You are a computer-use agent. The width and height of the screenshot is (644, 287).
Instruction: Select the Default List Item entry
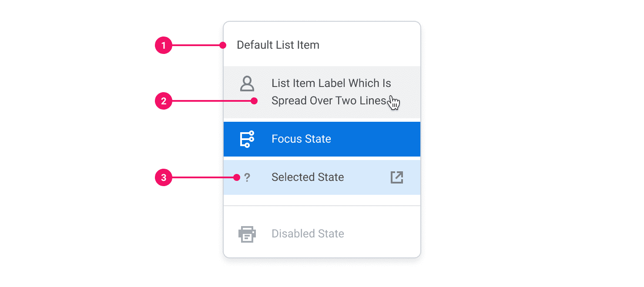(278, 45)
